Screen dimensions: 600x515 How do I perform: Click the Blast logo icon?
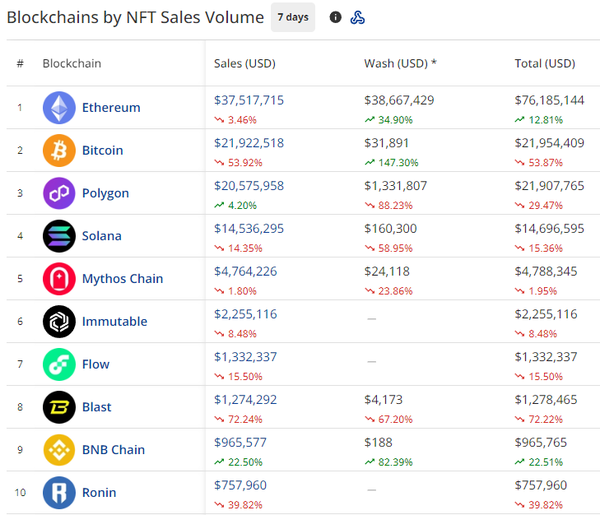point(59,407)
